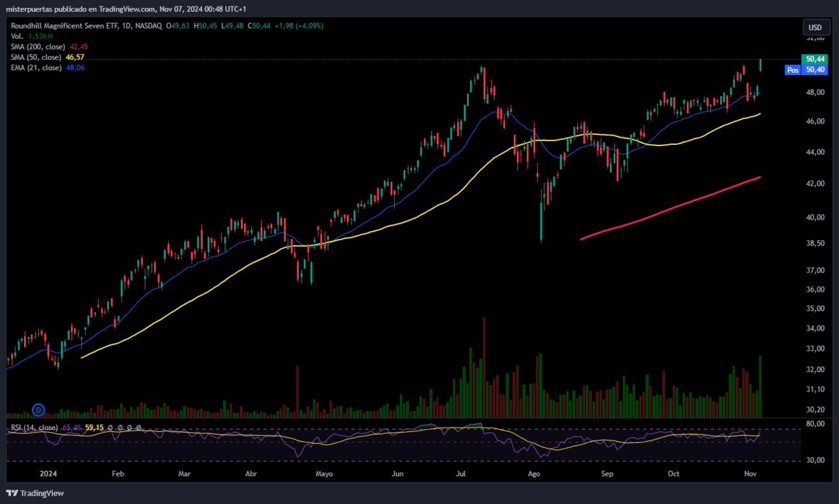Click the Mayo label on the time axis

point(324,473)
